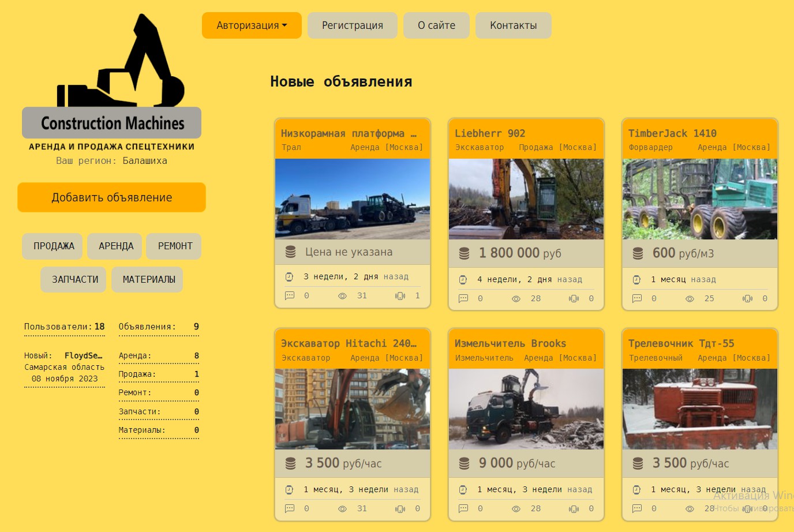
Task: Open the Низкорамная платформа listing title
Action: [349, 133]
